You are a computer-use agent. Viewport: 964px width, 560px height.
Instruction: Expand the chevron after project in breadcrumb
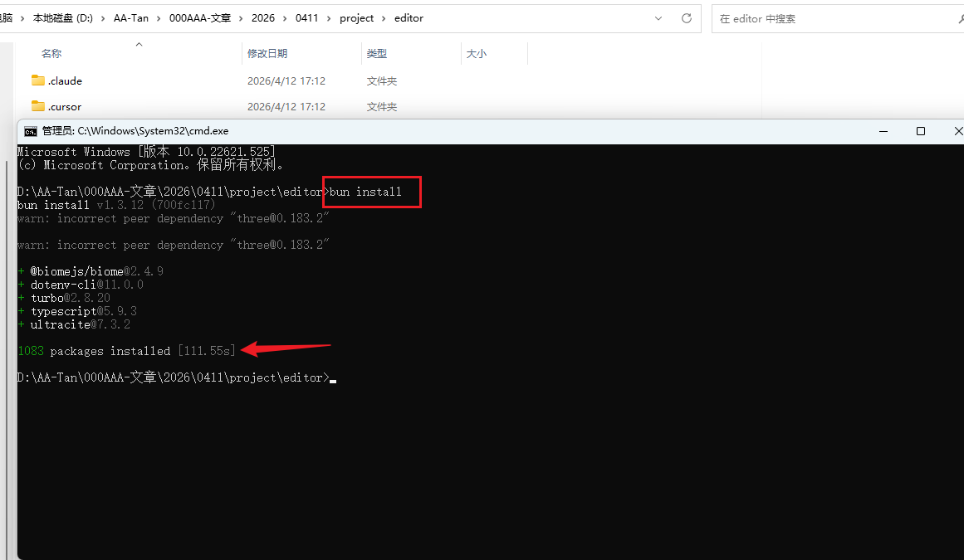384,18
